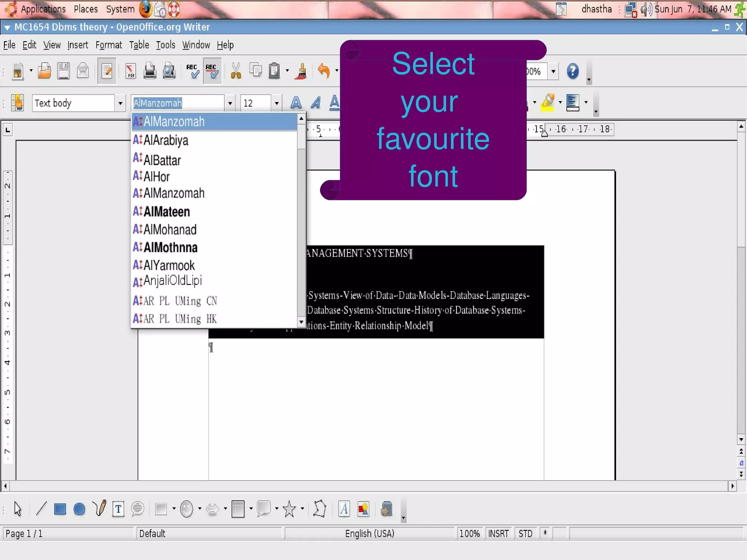747x560 pixels.
Task: Open Page Preview icon
Action: (x=169, y=71)
